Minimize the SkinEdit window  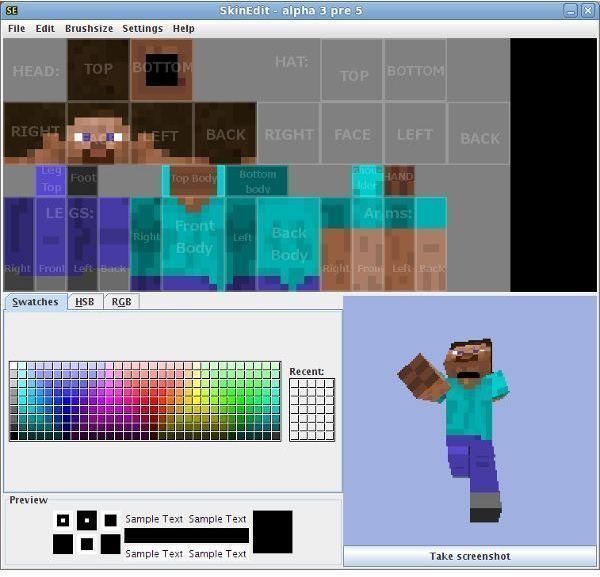coord(570,11)
